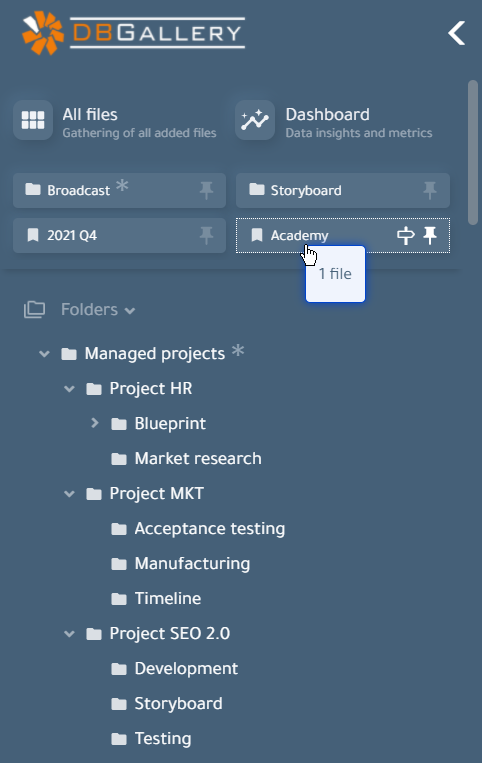Image resolution: width=482 pixels, height=763 pixels.
Task: Collapse the sidebar with the left arrow
Action: click(x=456, y=33)
